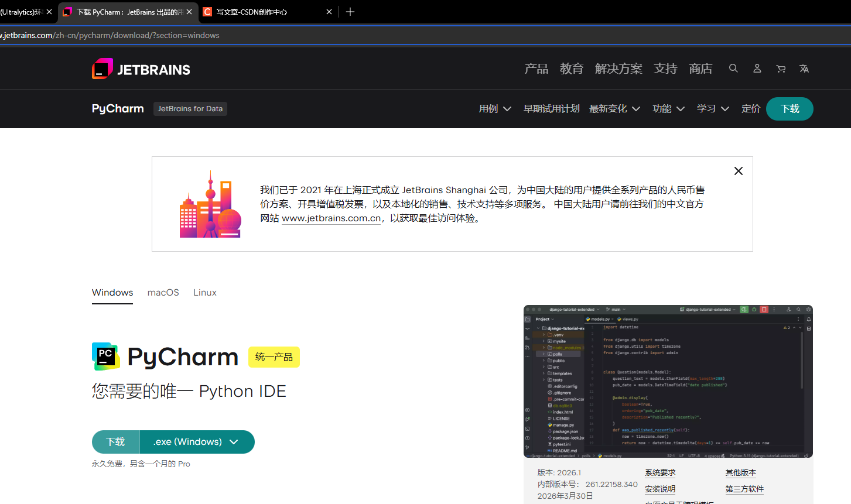This screenshot has height=504, width=851.
Task: Click the JetBrains logo
Action: 141,69
